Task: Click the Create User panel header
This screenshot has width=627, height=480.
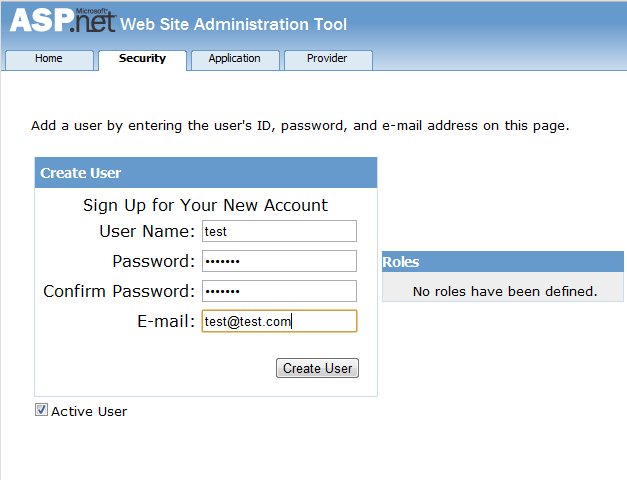Action: pos(206,173)
